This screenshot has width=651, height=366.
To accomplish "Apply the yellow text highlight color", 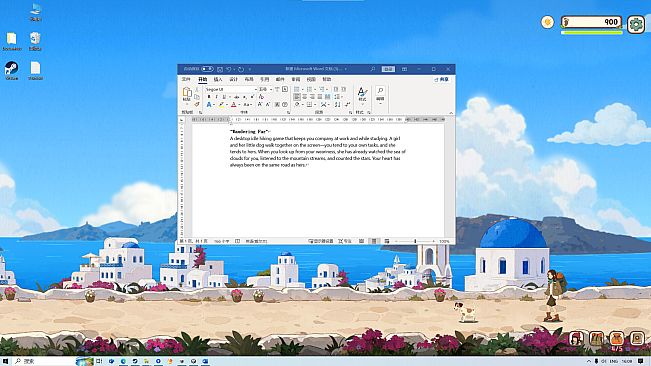I will coord(221,105).
